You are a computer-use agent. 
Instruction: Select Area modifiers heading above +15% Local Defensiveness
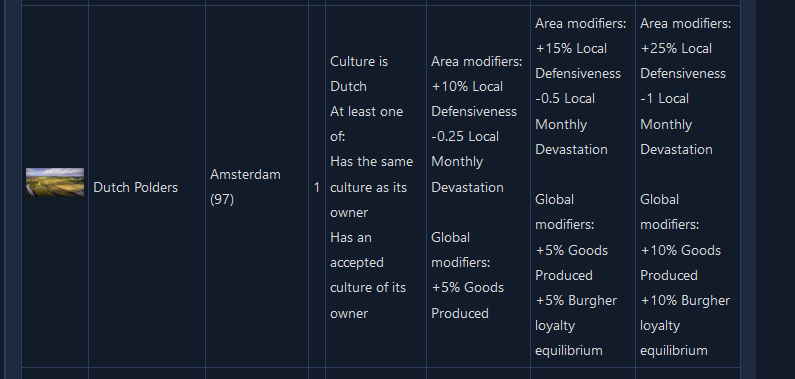pyautogui.click(x=581, y=23)
